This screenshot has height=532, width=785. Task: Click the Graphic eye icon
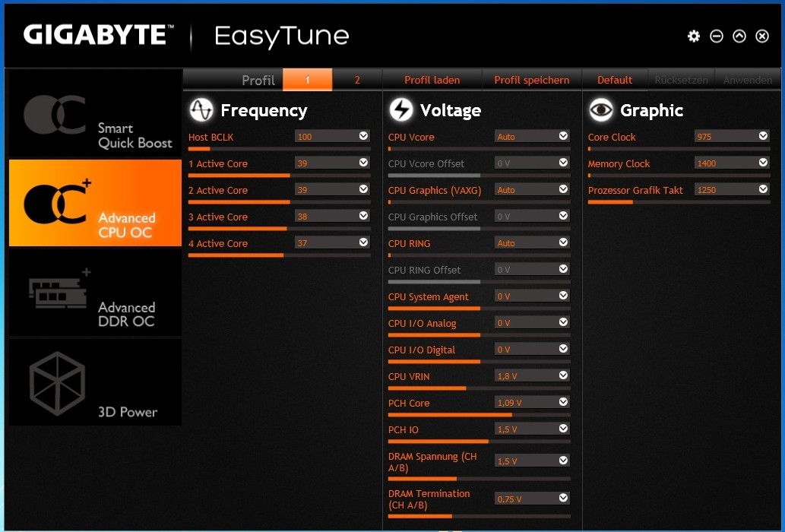[x=601, y=110]
